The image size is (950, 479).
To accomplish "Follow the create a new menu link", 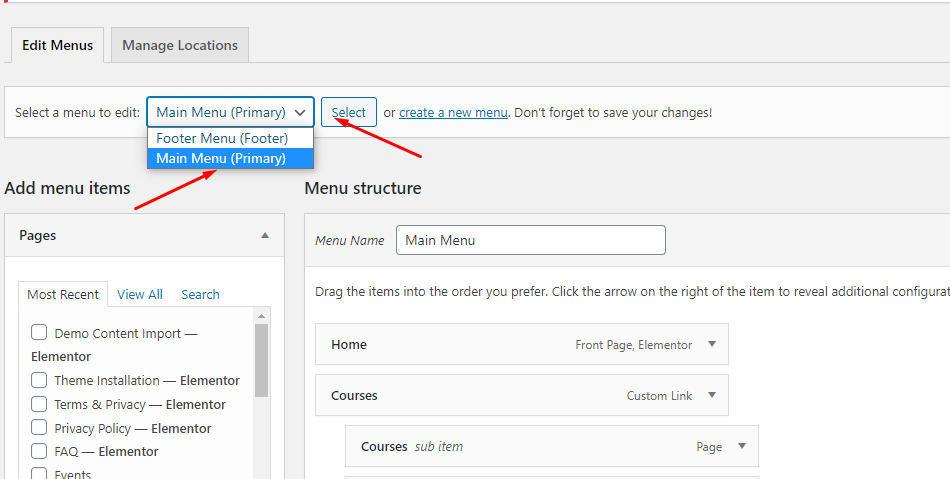I will (x=453, y=113).
